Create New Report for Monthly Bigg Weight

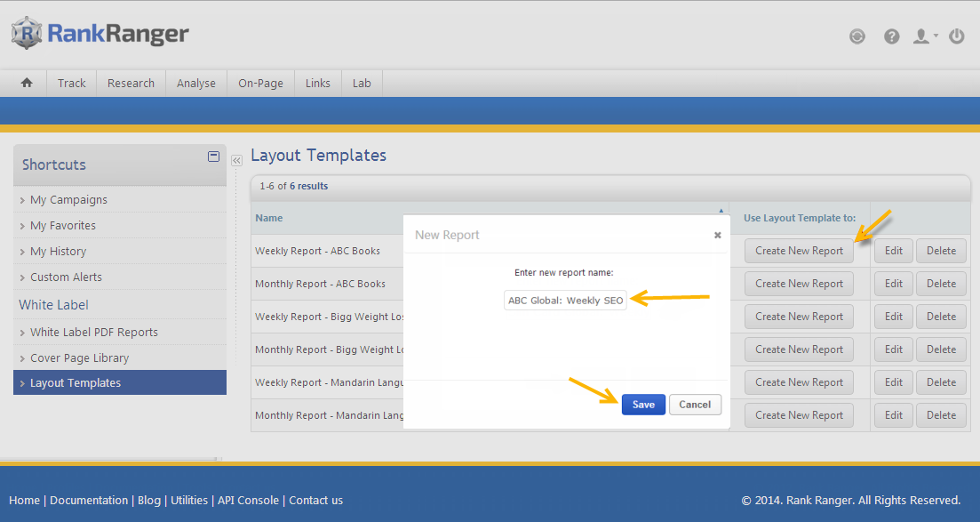pos(799,349)
